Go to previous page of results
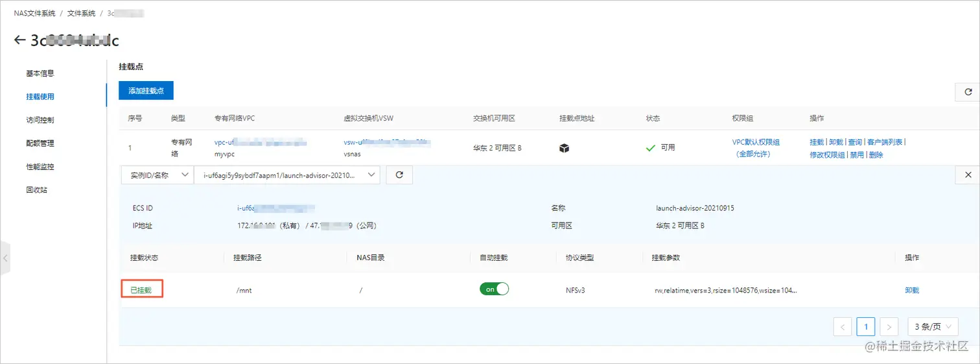Image resolution: width=980 pixels, height=364 pixels. tap(842, 326)
